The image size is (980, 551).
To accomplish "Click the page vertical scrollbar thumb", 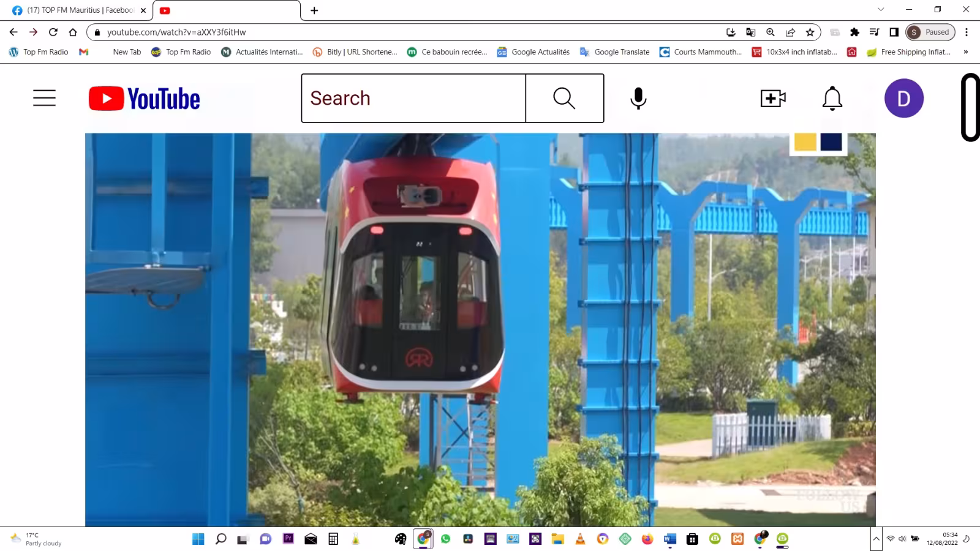I will 970,108.
